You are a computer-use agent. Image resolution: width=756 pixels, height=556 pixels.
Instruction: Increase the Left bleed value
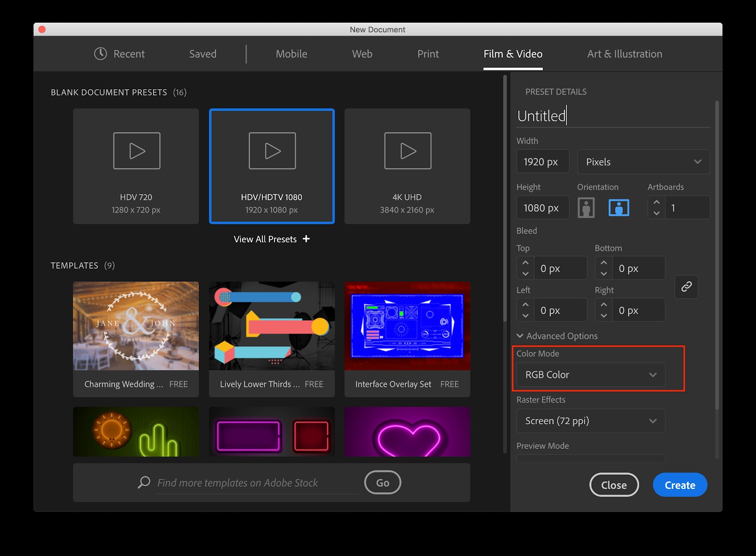tap(525, 305)
